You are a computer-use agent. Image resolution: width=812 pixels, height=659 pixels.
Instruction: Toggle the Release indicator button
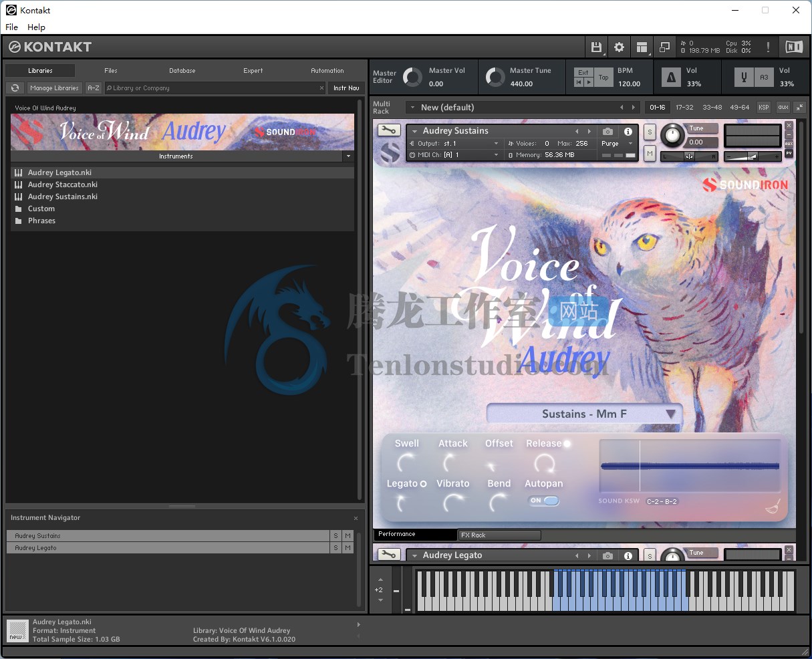(567, 443)
